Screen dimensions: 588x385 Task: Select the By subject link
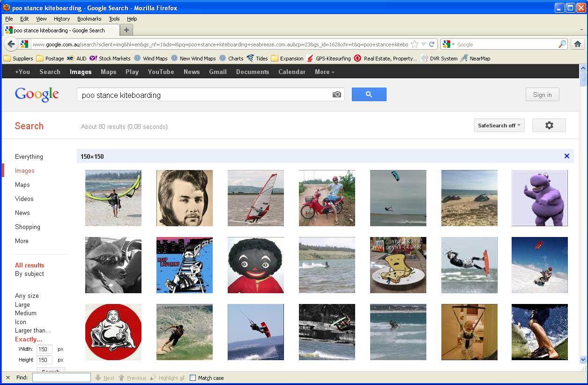coord(29,274)
